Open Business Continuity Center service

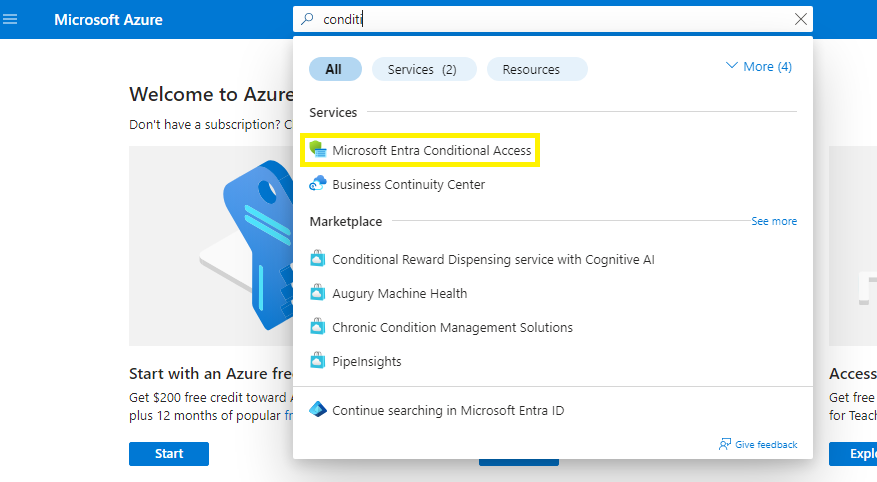[408, 185]
